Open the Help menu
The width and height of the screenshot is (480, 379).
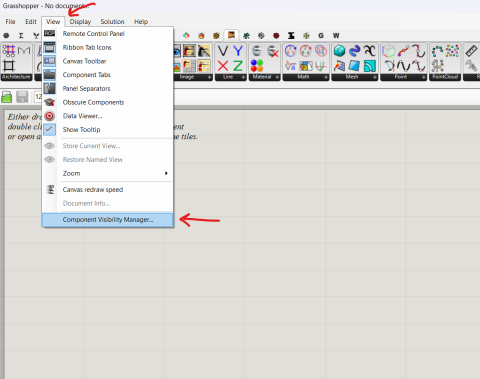coord(141,22)
